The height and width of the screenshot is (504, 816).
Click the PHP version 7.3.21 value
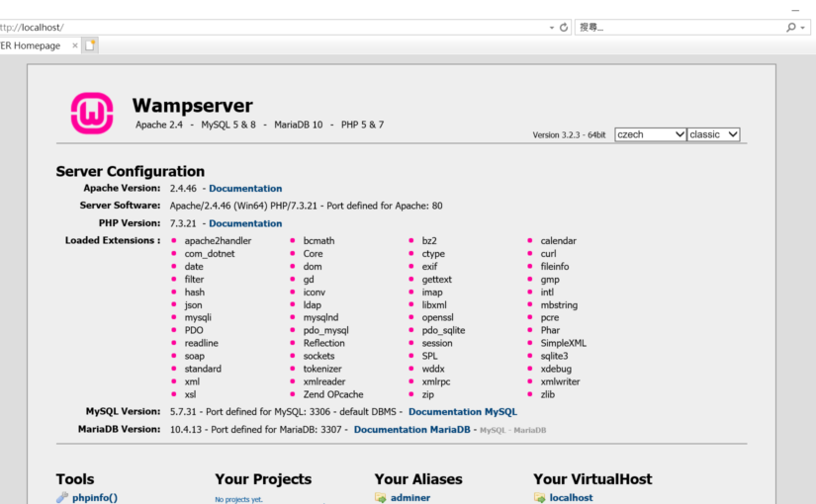point(183,223)
